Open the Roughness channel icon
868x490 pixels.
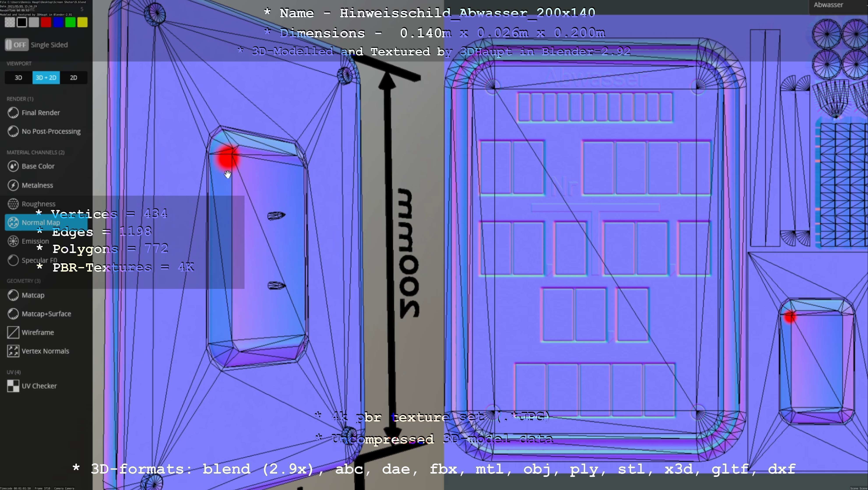click(13, 204)
